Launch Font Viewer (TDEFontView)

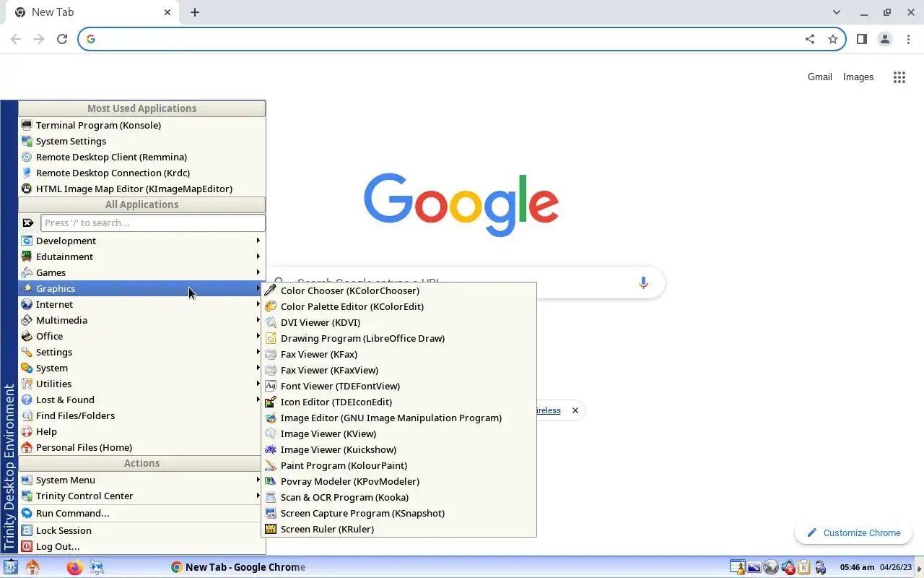coord(398,386)
